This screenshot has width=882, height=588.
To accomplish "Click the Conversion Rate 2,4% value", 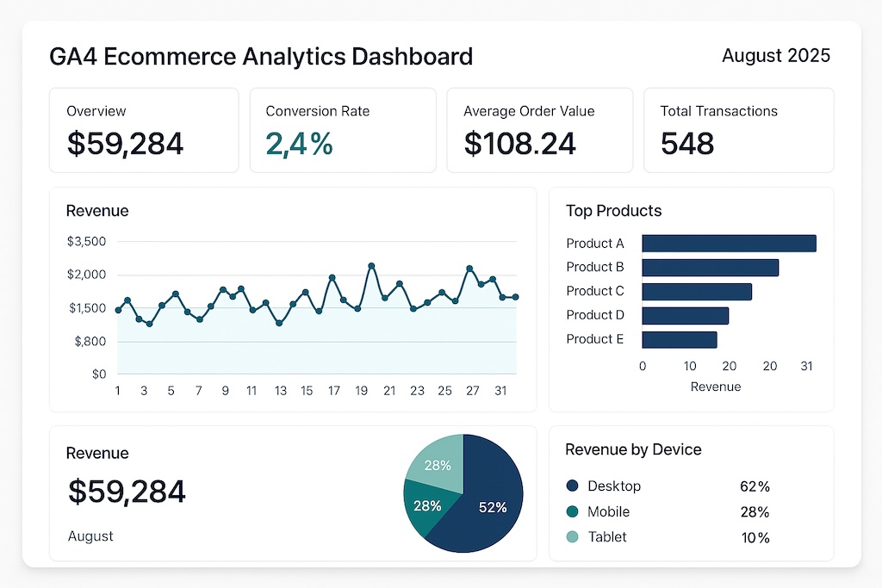I will (299, 144).
